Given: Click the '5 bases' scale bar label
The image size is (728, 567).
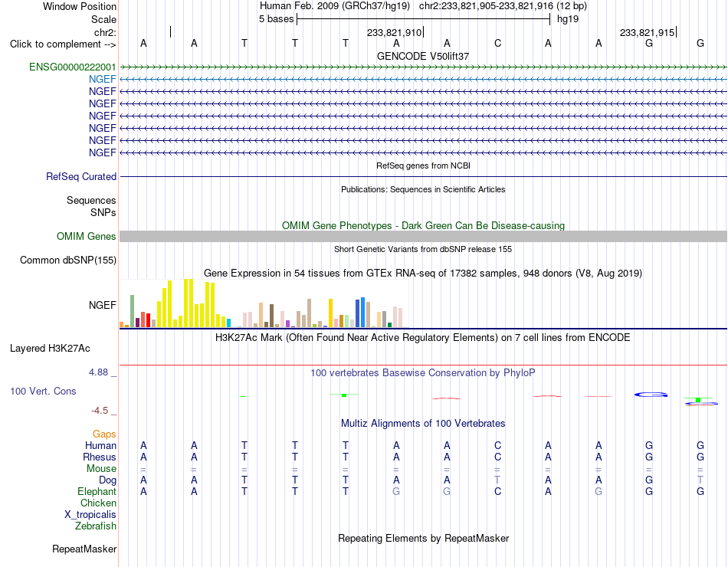Looking at the screenshot, I should point(276,19).
